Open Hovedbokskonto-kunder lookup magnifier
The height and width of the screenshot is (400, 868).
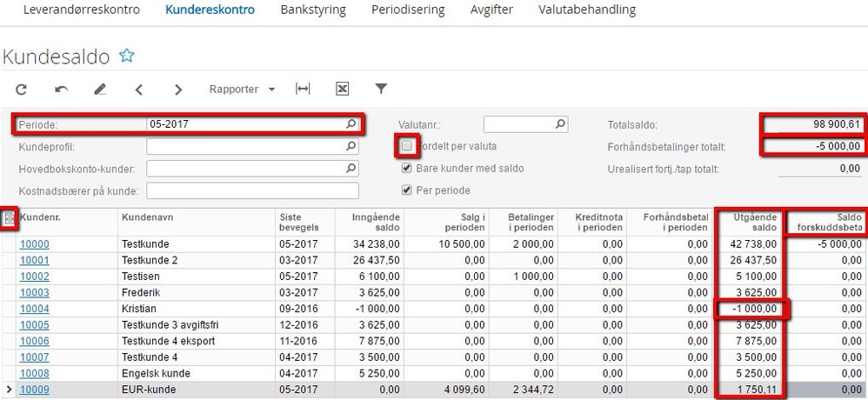[x=351, y=168]
